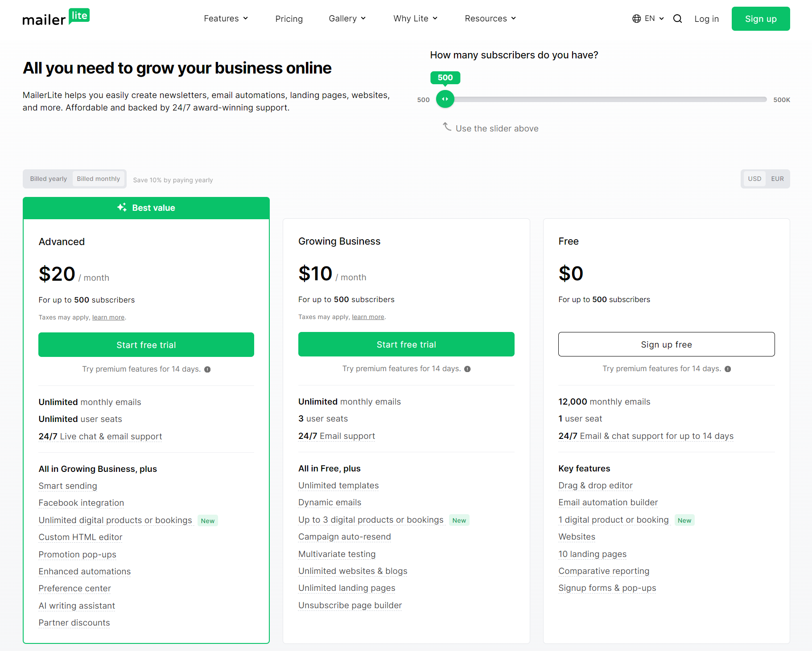Click 24/7 Live chat & email support
This screenshot has width=812, height=651.
point(100,437)
